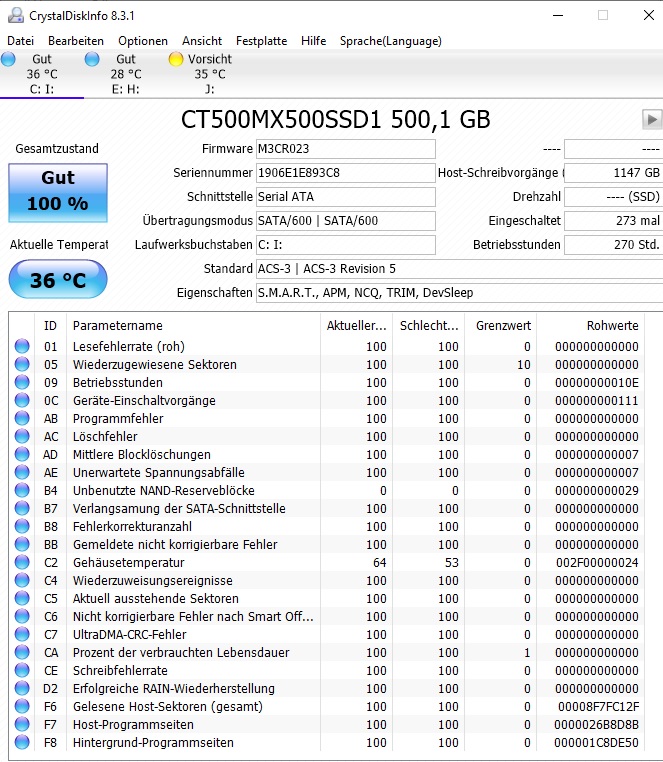Image resolution: width=663 pixels, height=762 pixels.
Task: Click the Grenzwert column header
Action: click(501, 326)
